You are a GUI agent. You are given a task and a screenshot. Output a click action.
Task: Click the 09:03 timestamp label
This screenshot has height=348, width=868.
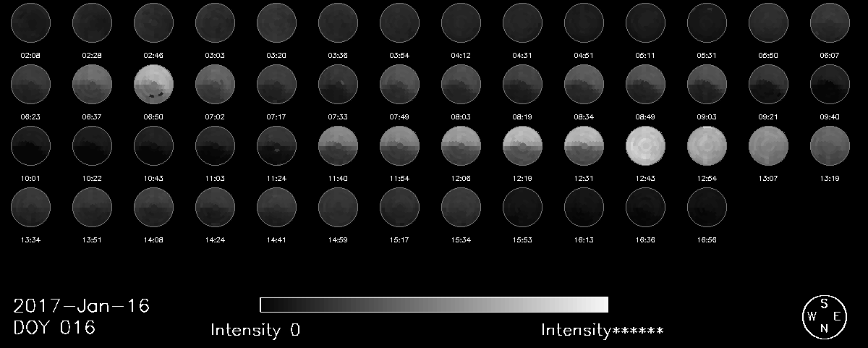coord(707,116)
